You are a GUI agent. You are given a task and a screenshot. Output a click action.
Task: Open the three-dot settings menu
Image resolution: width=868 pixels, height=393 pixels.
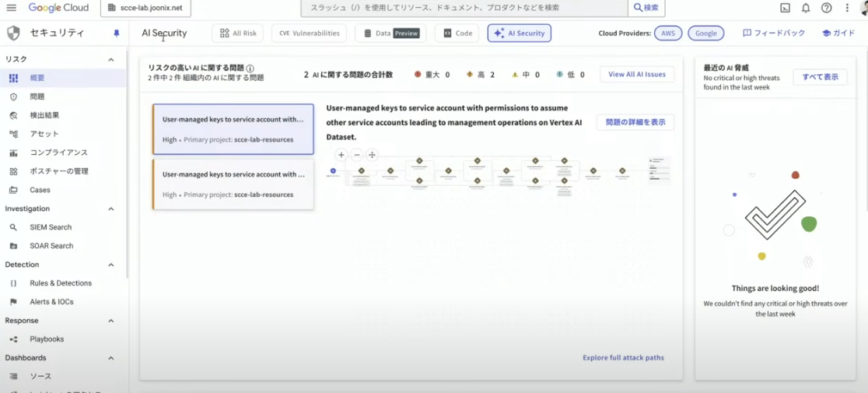click(847, 8)
